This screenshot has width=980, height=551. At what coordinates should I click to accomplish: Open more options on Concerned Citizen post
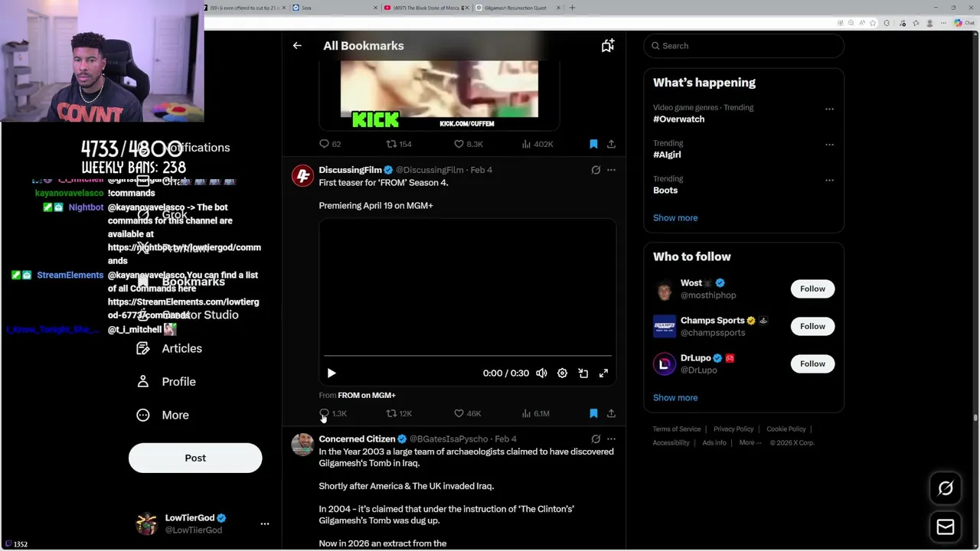(611, 439)
